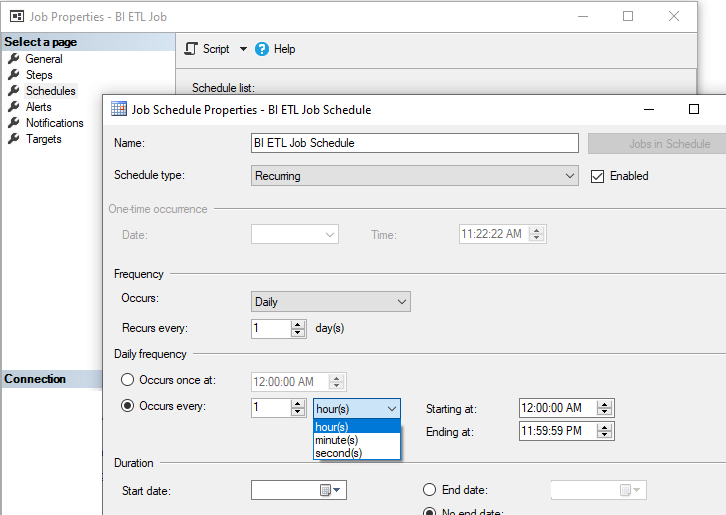Select the Schedules page
Image resolution: width=726 pixels, height=515 pixels.
(50, 91)
